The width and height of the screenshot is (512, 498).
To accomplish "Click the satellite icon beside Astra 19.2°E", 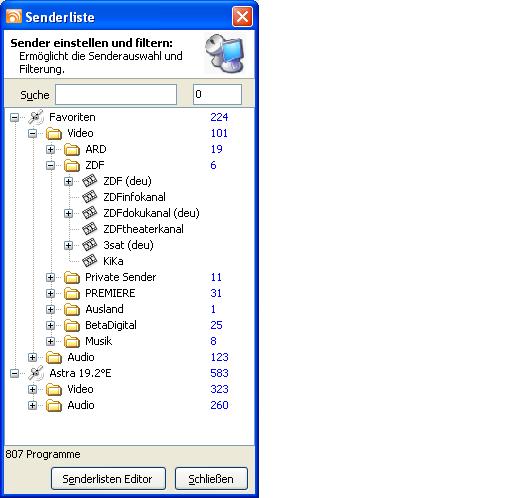I will point(36,373).
